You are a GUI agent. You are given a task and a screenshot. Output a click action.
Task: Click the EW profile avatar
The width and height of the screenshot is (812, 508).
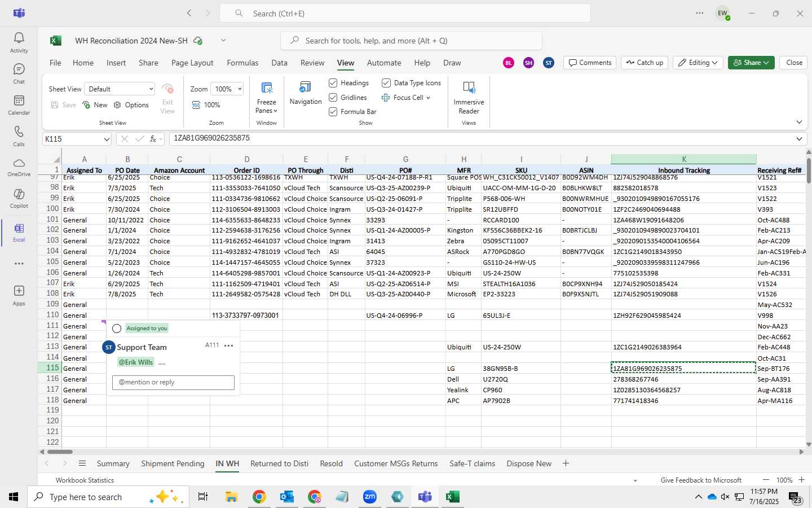722,13
